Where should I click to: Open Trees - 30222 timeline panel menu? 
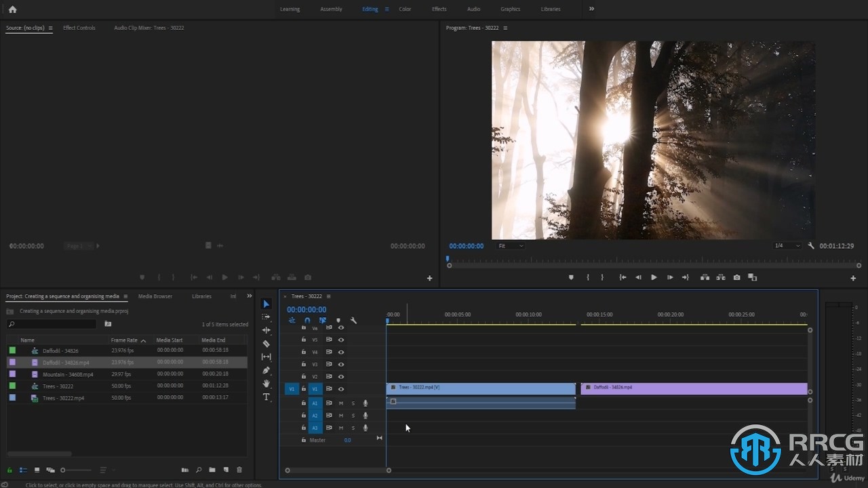coord(329,296)
